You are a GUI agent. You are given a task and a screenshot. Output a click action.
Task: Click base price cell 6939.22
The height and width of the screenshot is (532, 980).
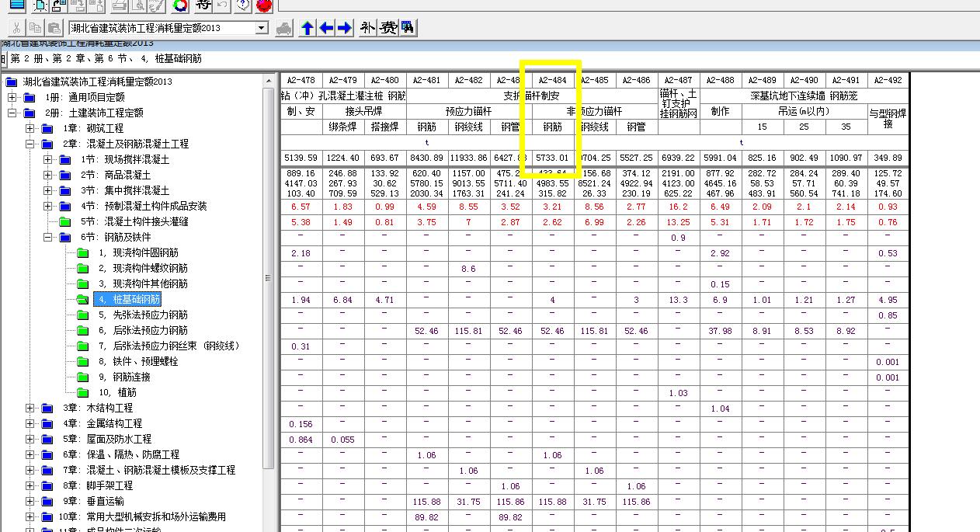(679, 158)
